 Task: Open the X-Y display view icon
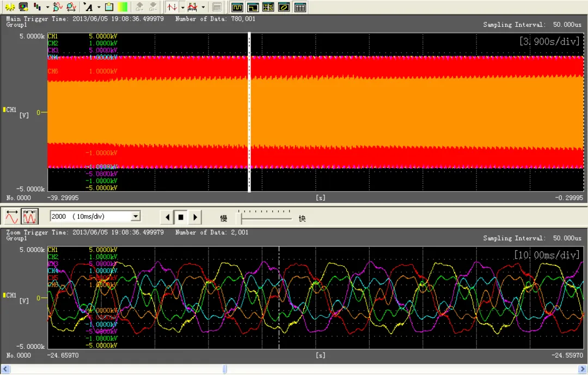284,7
